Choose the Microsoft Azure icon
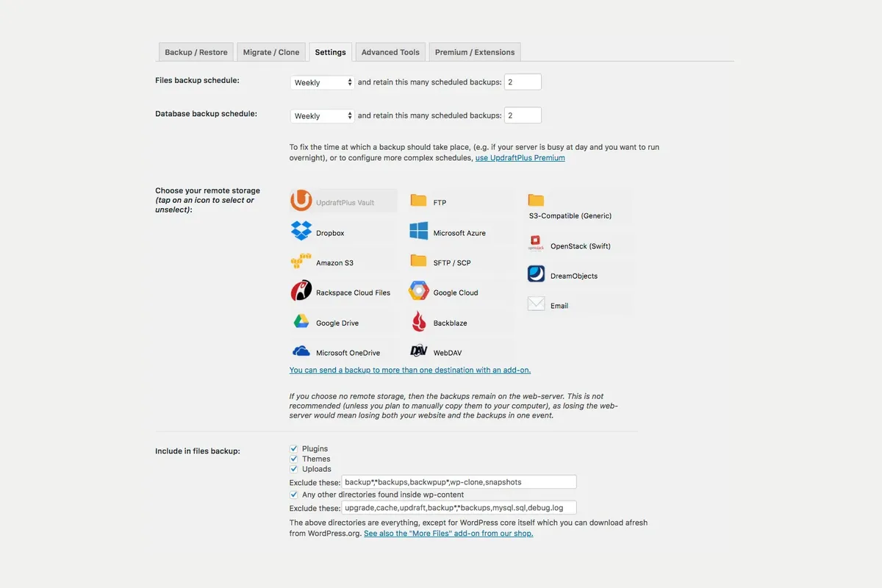The width and height of the screenshot is (882, 588). (419, 231)
